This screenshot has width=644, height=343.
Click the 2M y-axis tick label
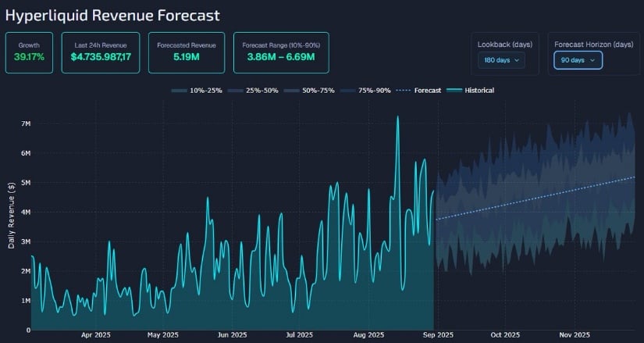coord(25,271)
